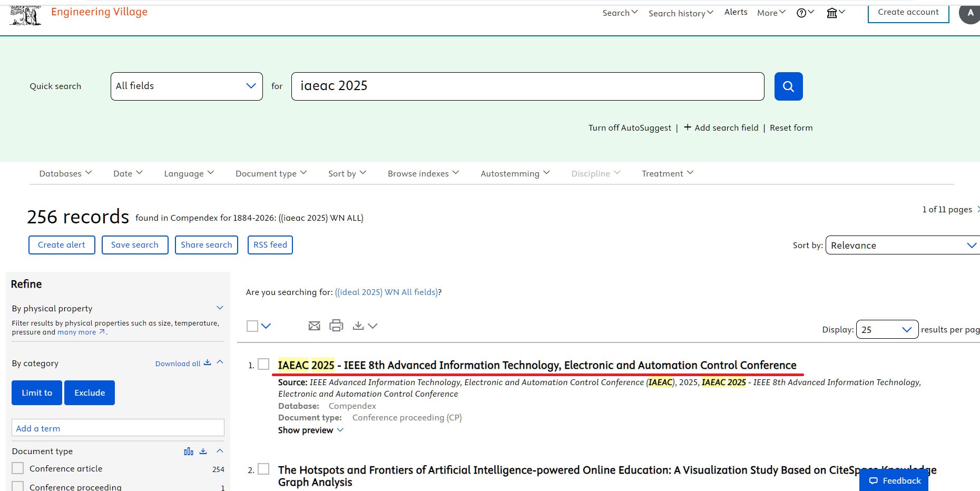The height and width of the screenshot is (491, 980).
Task: Click the Create alert button
Action: (x=62, y=245)
